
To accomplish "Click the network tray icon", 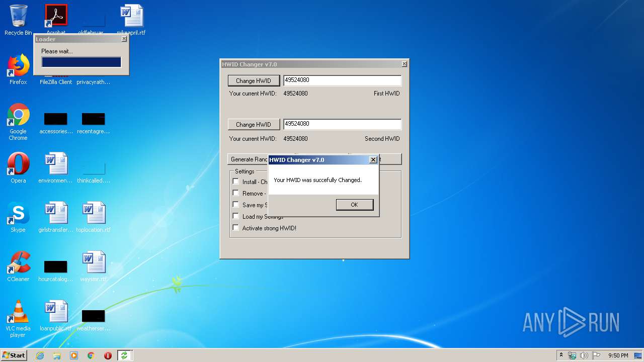I will (573, 355).
